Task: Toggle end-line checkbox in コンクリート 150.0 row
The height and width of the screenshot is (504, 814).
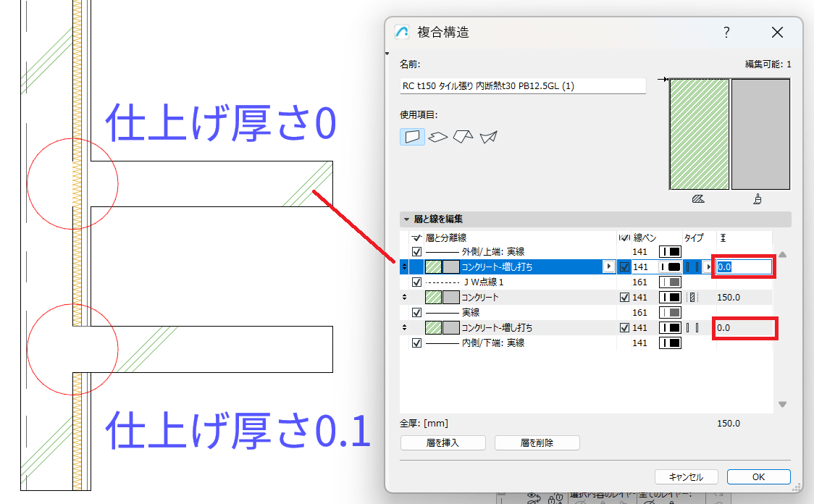Action: pos(624,298)
